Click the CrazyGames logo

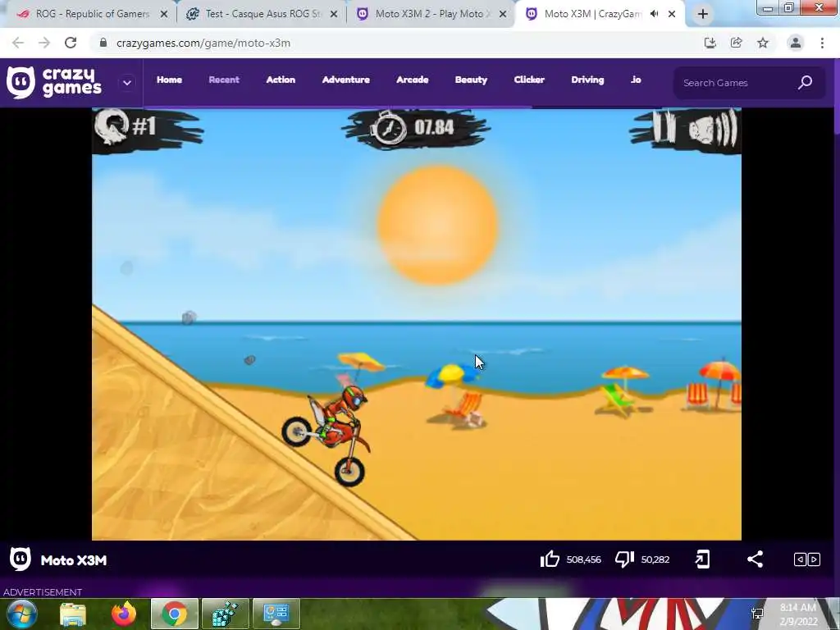pos(54,83)
